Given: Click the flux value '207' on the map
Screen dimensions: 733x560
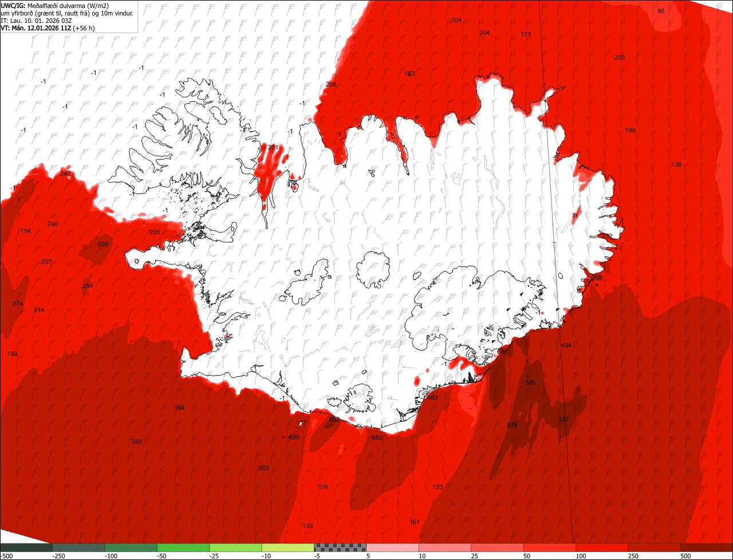Looking at the screenshot, I should 46,262.
